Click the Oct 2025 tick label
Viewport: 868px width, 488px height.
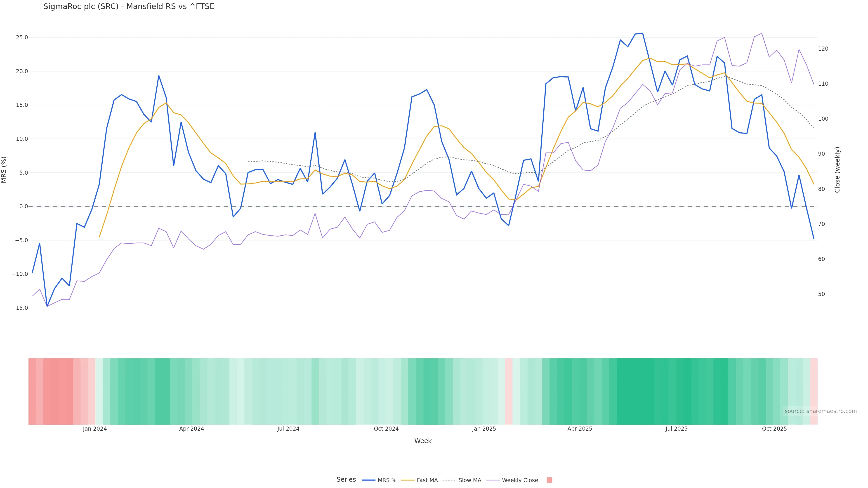click(774, 429)
